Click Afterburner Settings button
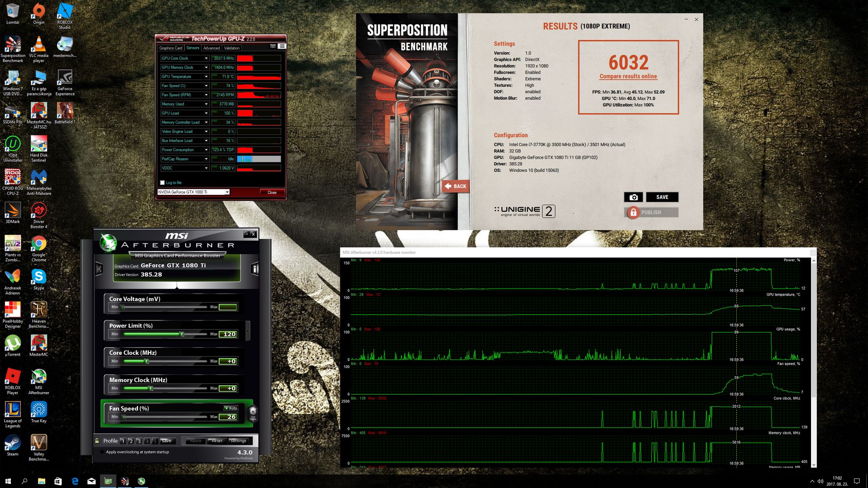868x488 pixels. click(x=238, y=441)
